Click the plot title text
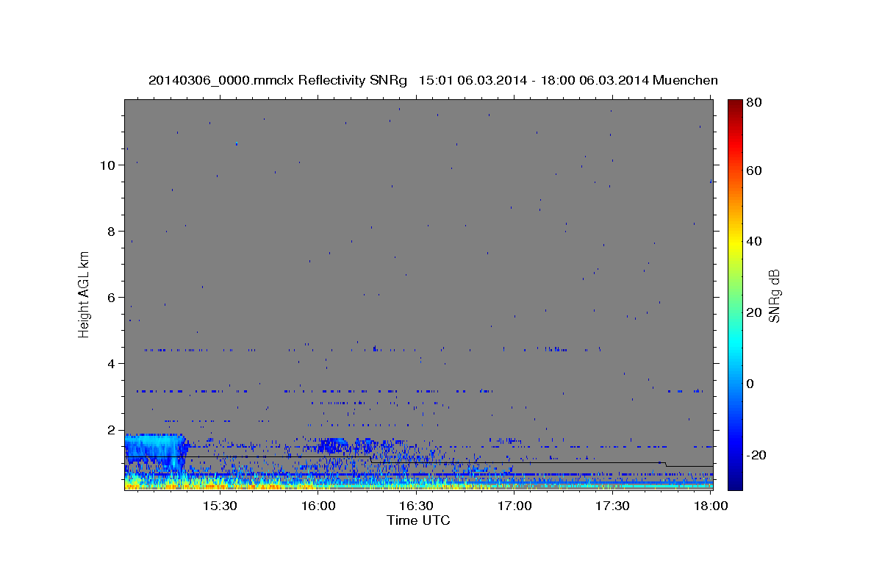Screen dimensions: 882x588 click(433, 80)
